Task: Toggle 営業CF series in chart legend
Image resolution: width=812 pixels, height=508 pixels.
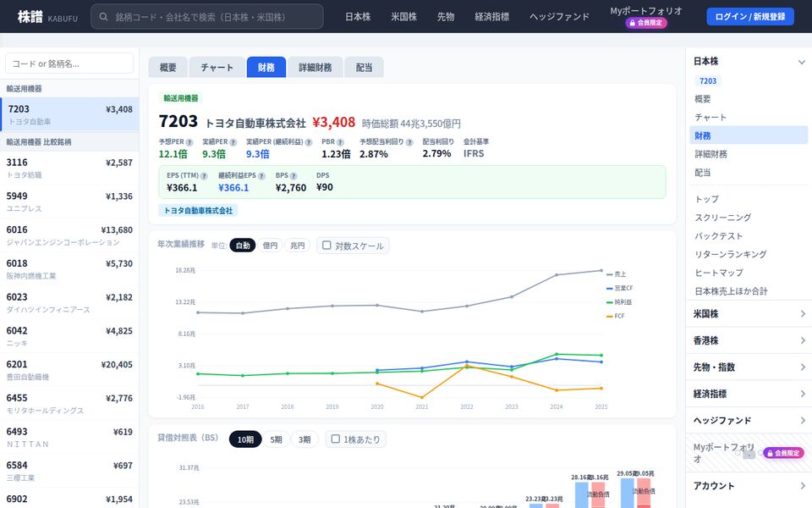Action: point(620,288)
